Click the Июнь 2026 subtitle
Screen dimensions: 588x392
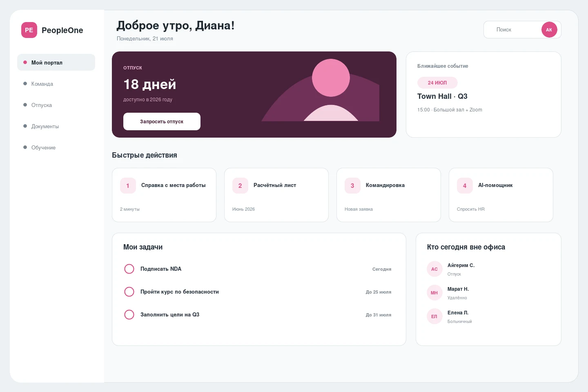[243, 209]
